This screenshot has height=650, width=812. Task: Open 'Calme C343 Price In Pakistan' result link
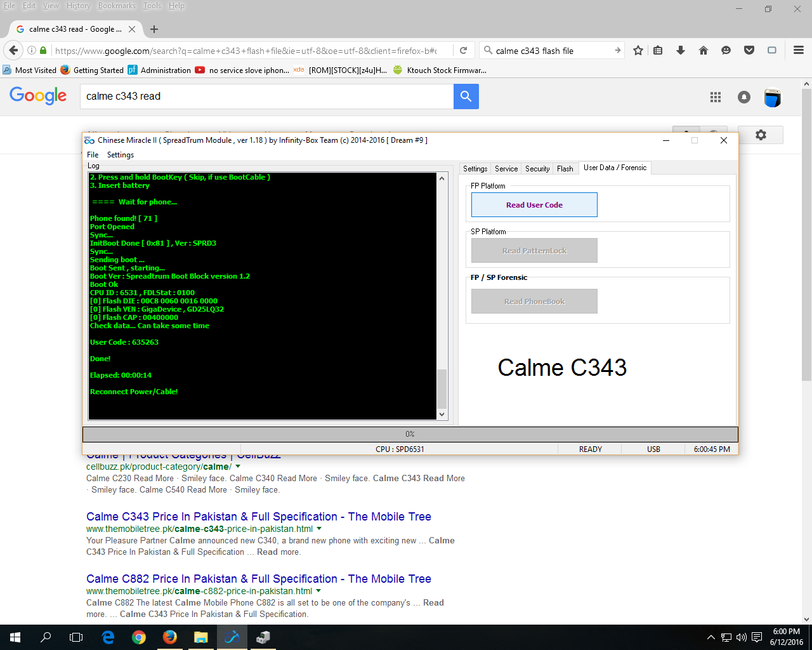coord(259,517)
